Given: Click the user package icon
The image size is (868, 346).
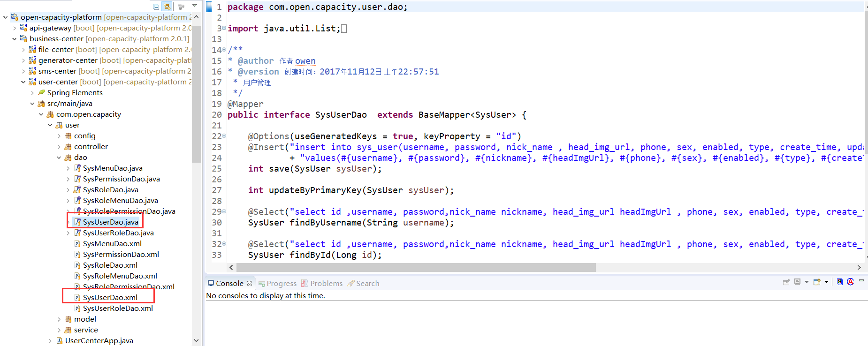Looking at the screenshot, I should click(x=59, y=125).
